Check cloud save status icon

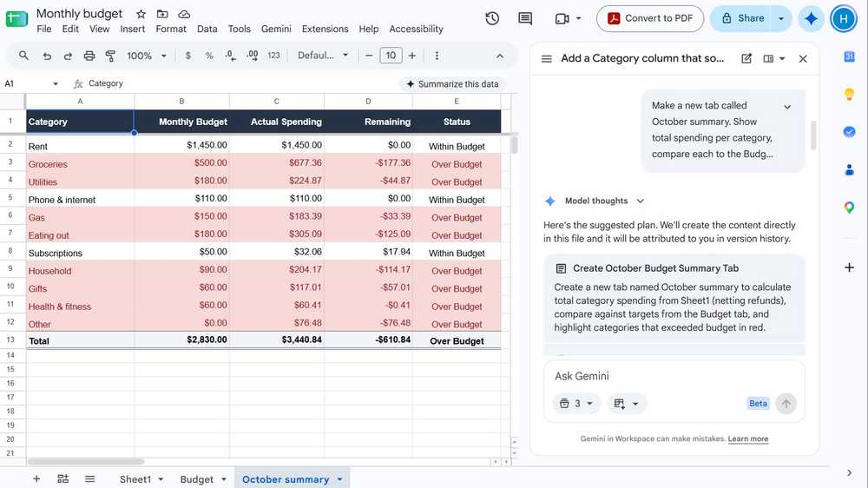[184, 14]
